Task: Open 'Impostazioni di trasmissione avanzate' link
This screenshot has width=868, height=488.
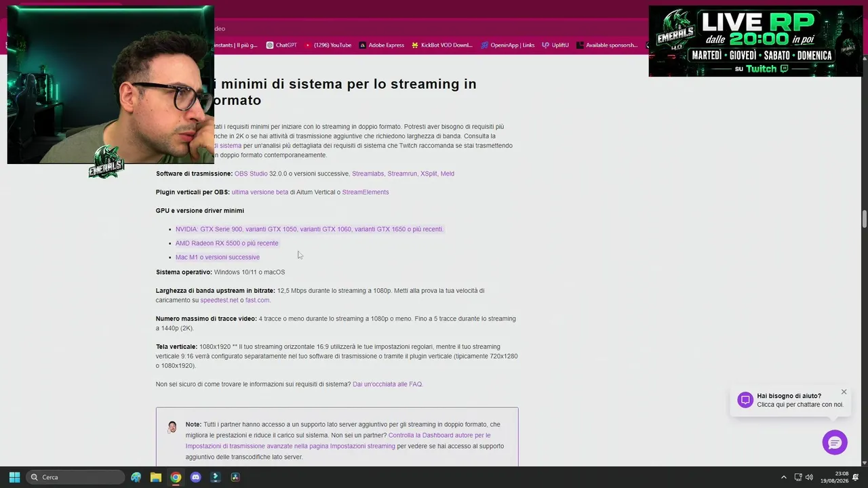Action: click(x=290, y=446)
